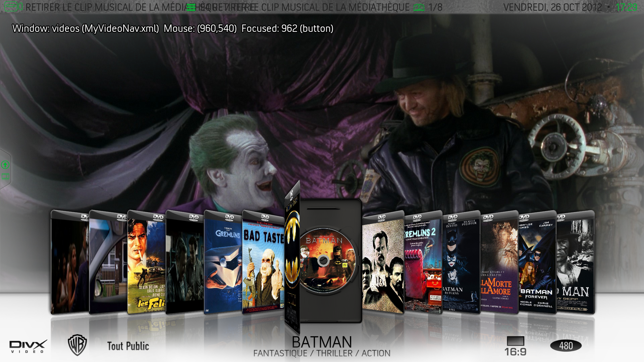Select the Les Félins Alain Delon cover
Viewport: 644px width, 362px height.
[146, 262]
